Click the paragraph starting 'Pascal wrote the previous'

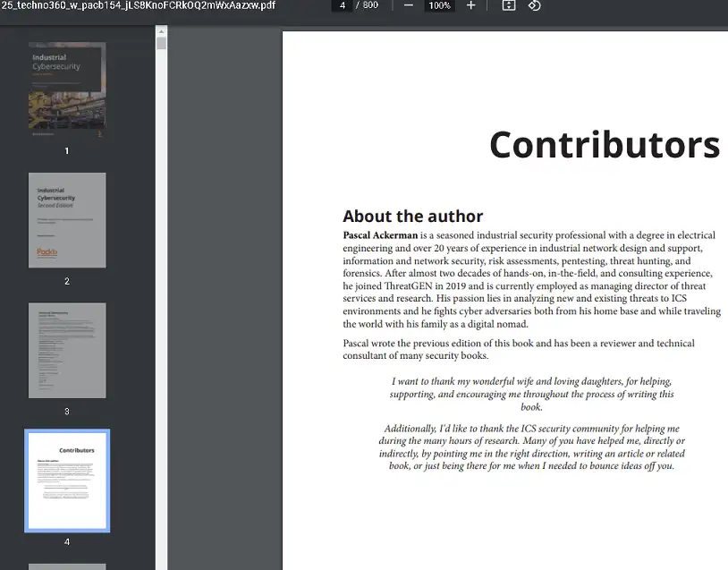click(x=519, y=349)
